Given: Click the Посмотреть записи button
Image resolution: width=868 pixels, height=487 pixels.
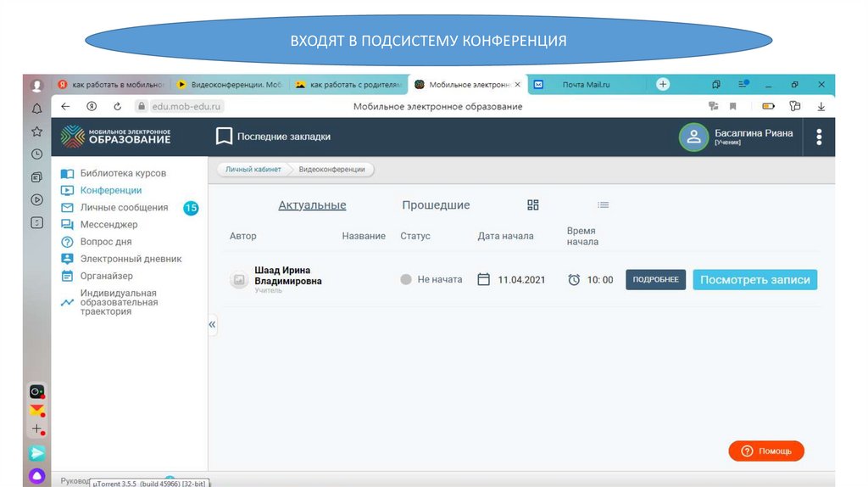Looking at the screenshot, I should [754, 280].
